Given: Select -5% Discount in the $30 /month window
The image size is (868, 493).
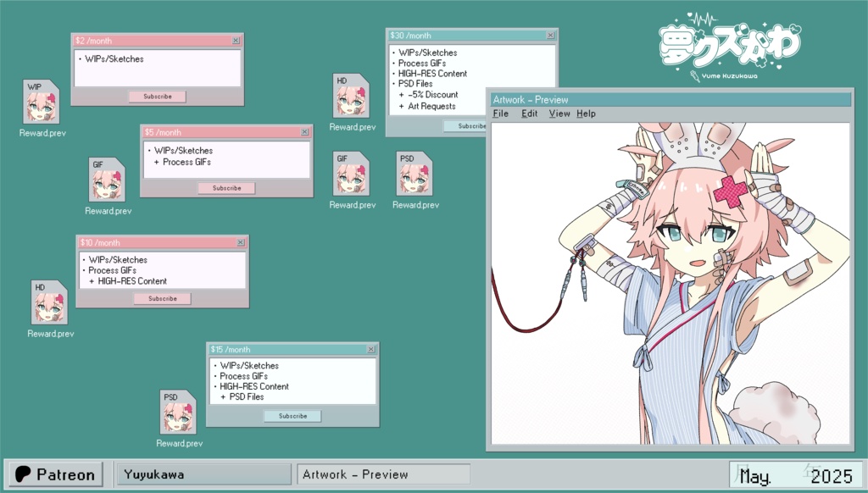Looking at the screenshot, I should pos(433,95).
